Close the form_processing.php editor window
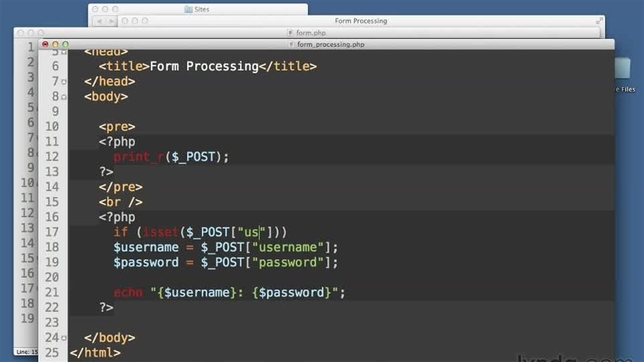 tap(45, 44)
